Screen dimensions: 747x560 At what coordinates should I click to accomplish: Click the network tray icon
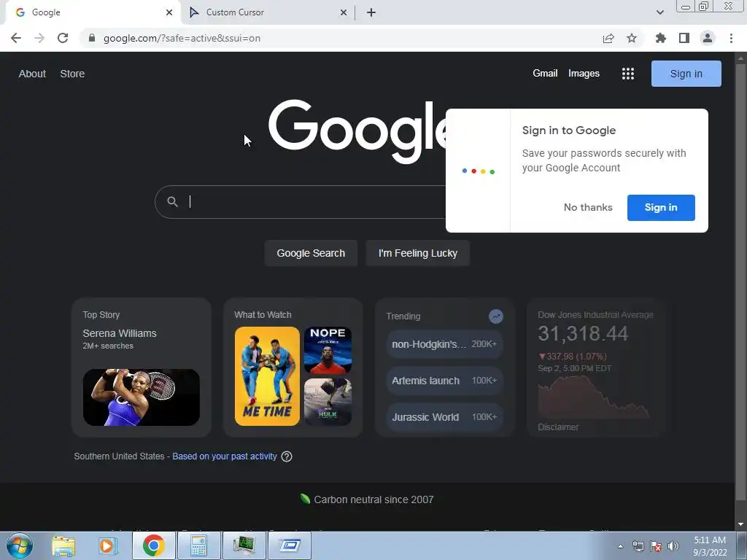click(x=638, y=546)
